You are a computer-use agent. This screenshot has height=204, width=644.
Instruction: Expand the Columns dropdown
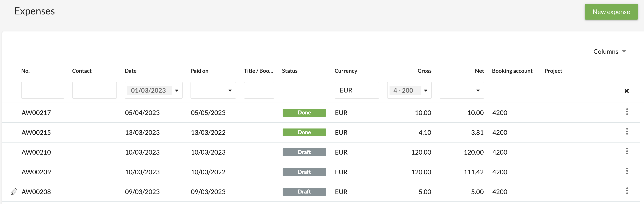click(609, 51)
